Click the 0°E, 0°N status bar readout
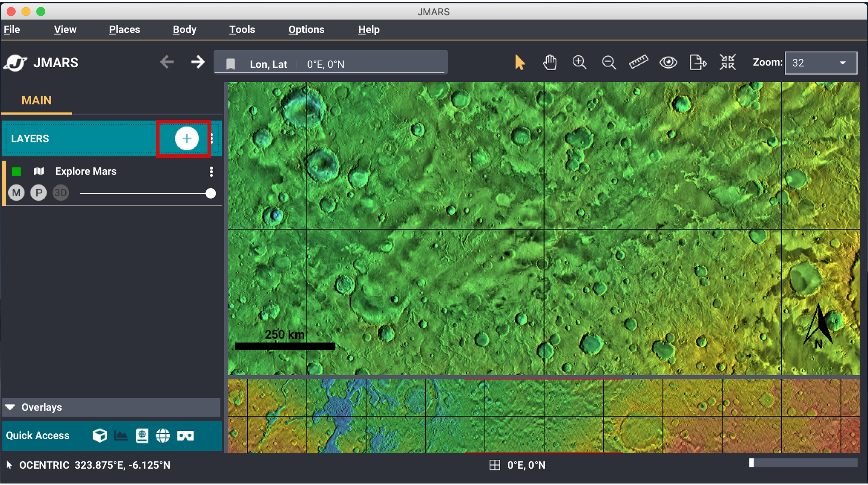 point(526,465)
